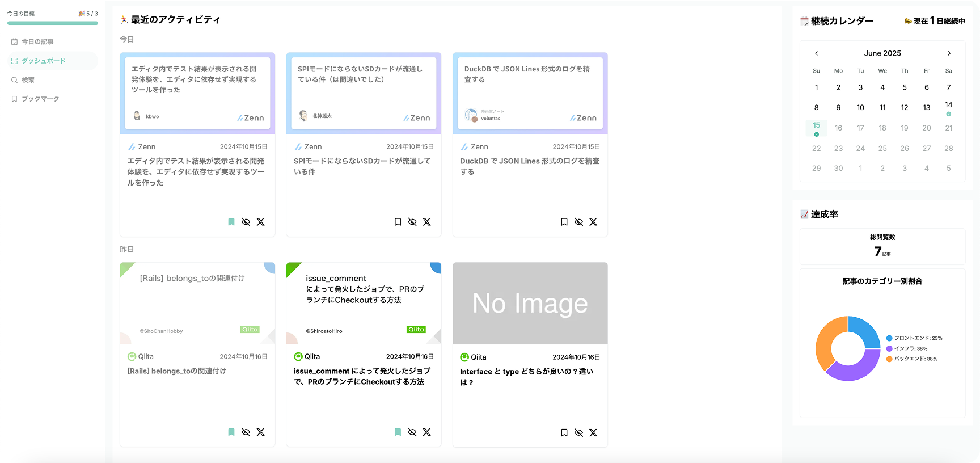This screenshot has width=980, height=463.
Task: Open the エディタ内でテスト結果 article title link
Action: click(196, 172)
